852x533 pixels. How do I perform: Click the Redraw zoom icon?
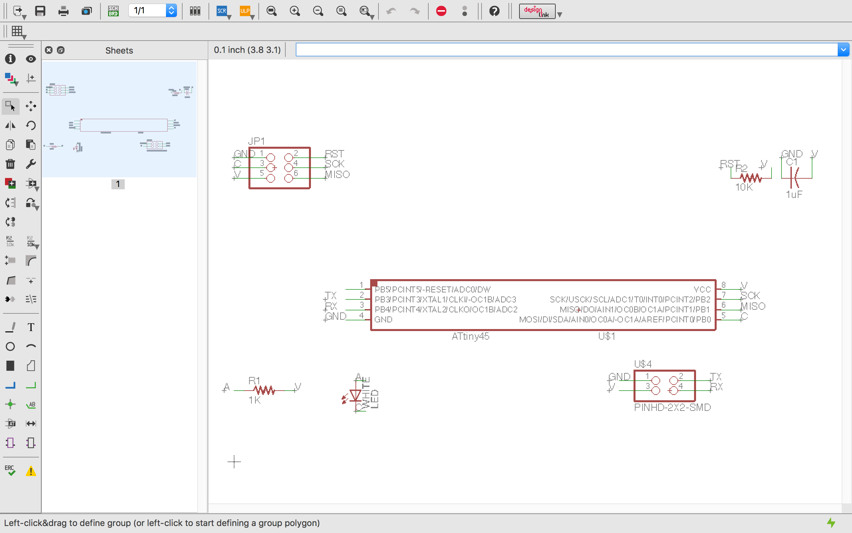tap(341, 11)
